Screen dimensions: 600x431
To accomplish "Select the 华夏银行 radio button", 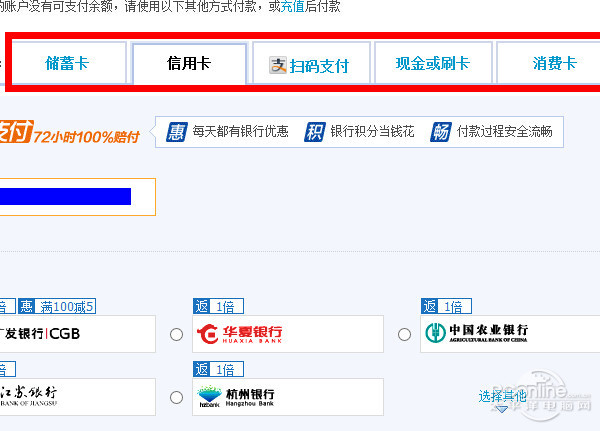I will [176, 335].
